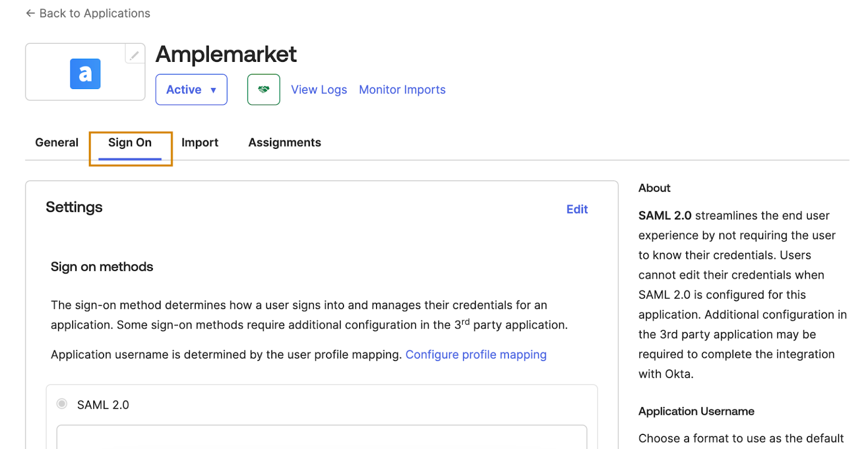Image resolution: width=868 pixels, height=449 pixels.
Task: Click the Application Username heading
Action: point(696,412)
